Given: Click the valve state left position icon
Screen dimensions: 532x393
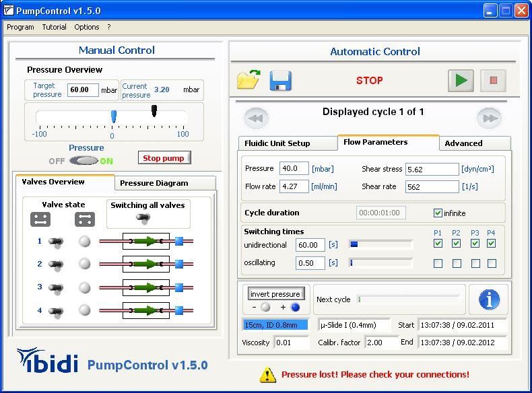Looking at the screenshot, I should pyautogui.click(x=40, y=219).
